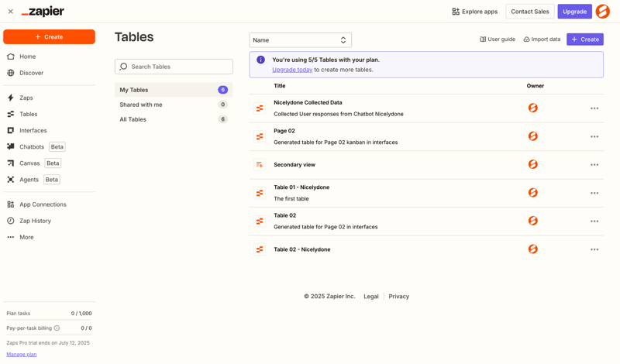Open the Nicelydone Collected Data table

pos(426,108)
